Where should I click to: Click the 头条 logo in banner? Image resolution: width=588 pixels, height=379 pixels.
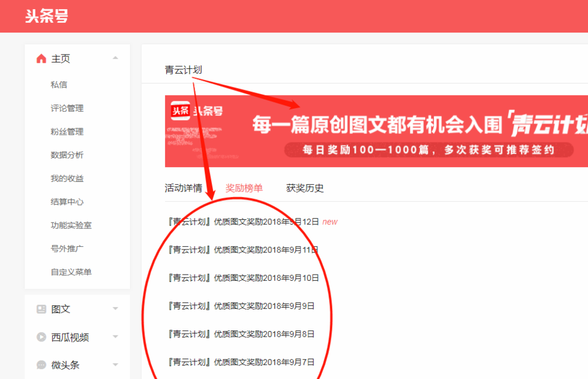pos(180,111)
